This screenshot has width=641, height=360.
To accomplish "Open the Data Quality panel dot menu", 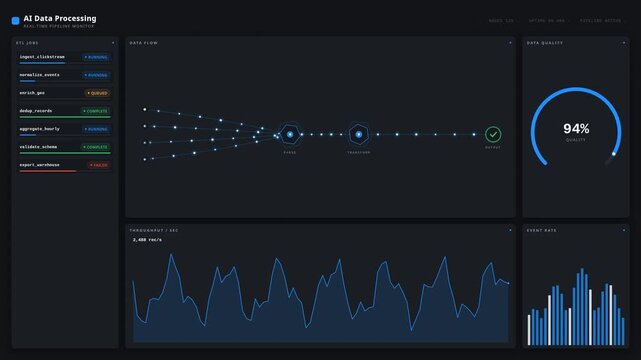I will pos(624,43).
